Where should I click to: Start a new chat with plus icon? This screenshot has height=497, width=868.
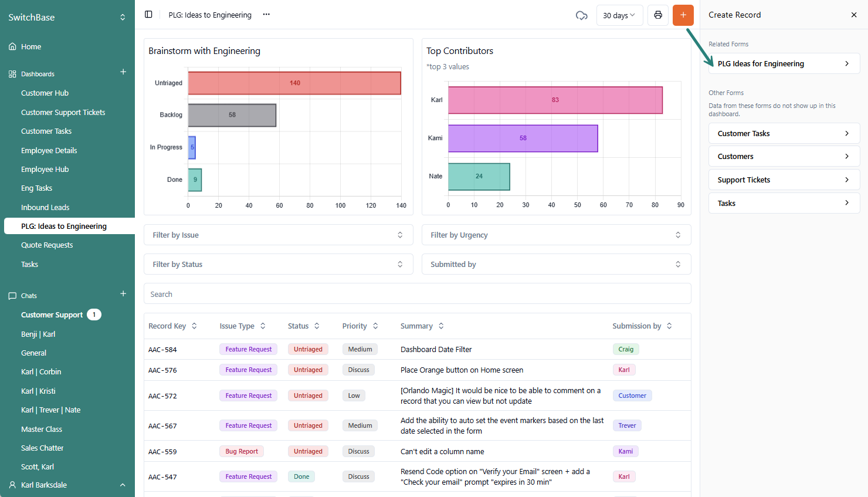(x=123, y=294)
